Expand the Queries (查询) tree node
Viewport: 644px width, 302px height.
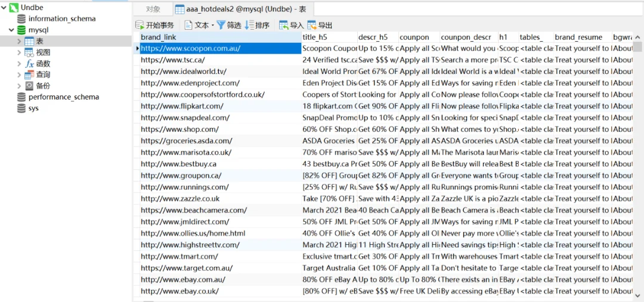tap(19, 74)
